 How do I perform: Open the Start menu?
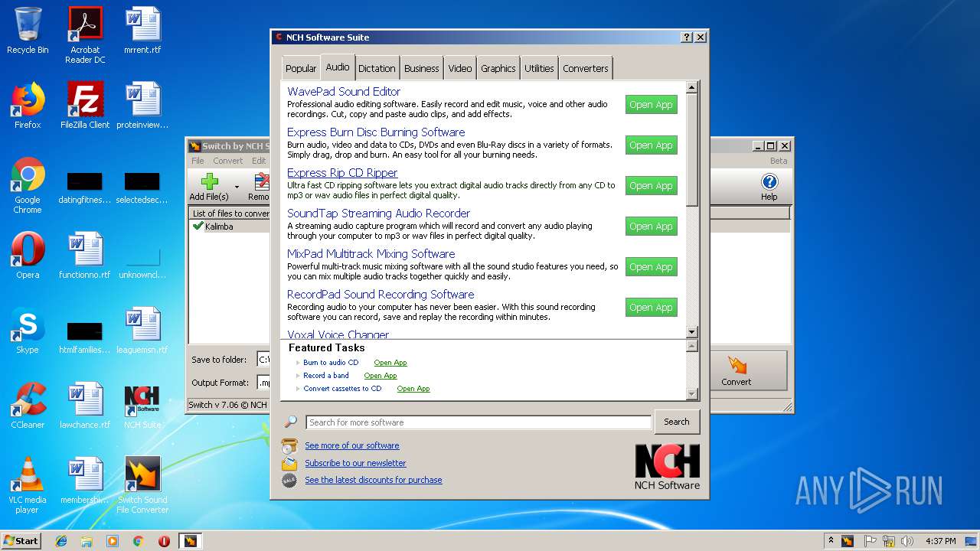(x=21, y=541)
